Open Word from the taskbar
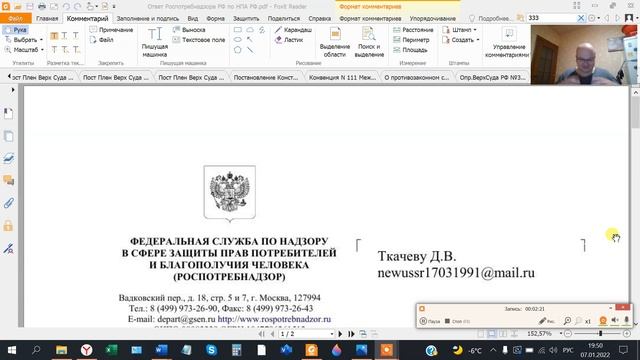The width and height of the screenshot is (640, 360). [x=161, y=350]
